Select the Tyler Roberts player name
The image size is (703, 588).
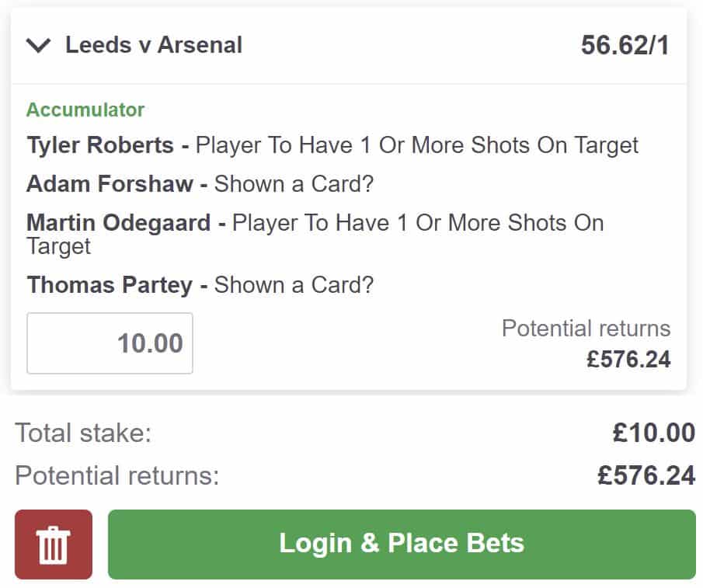point(100,145)
